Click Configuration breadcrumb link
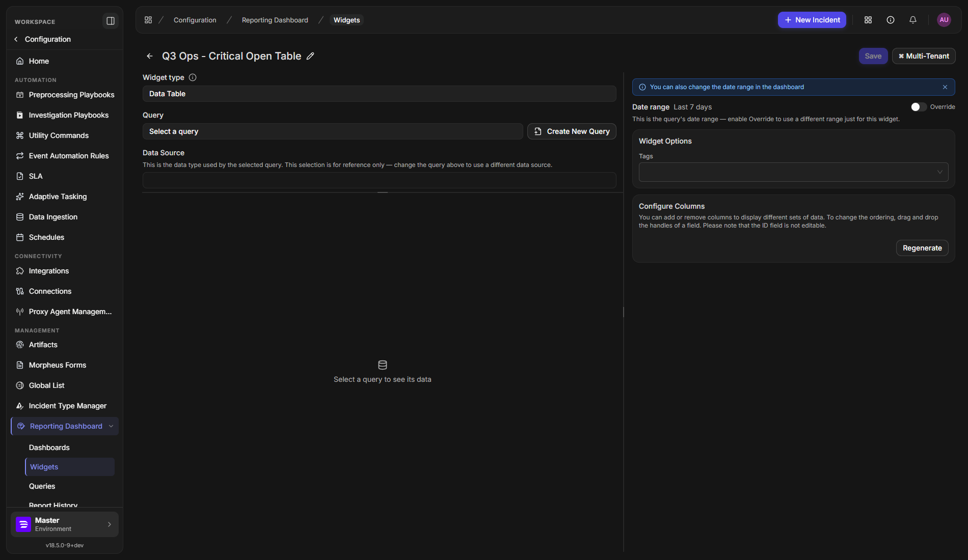The height and width of the screenshot is (560, 968). click(195, 20)
